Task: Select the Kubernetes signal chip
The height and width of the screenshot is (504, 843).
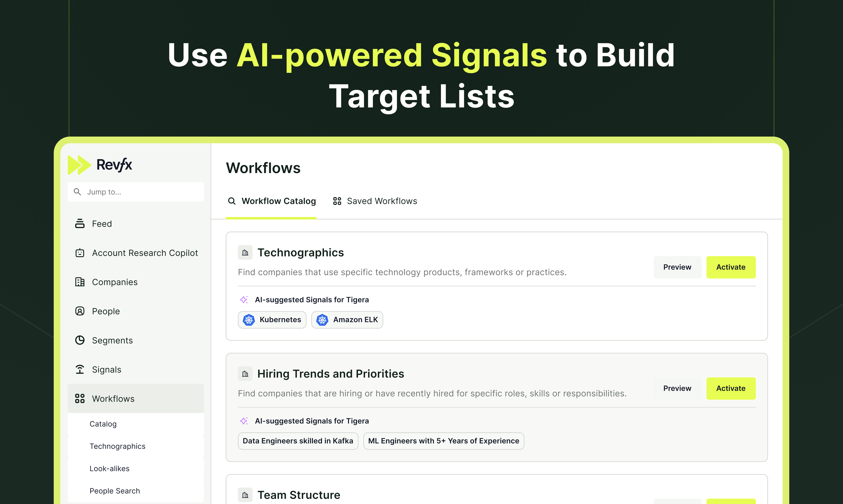Action: pos(272,320)
